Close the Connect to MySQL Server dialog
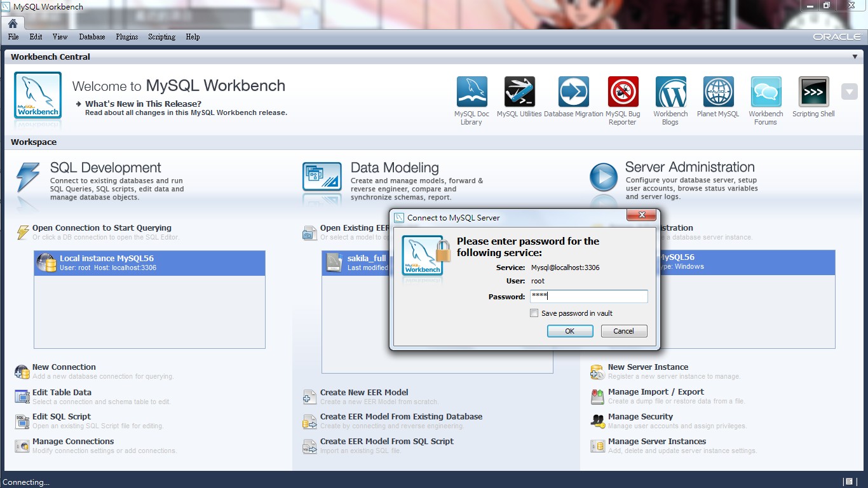Screen dimensions: 868x488 coord(641,215)
